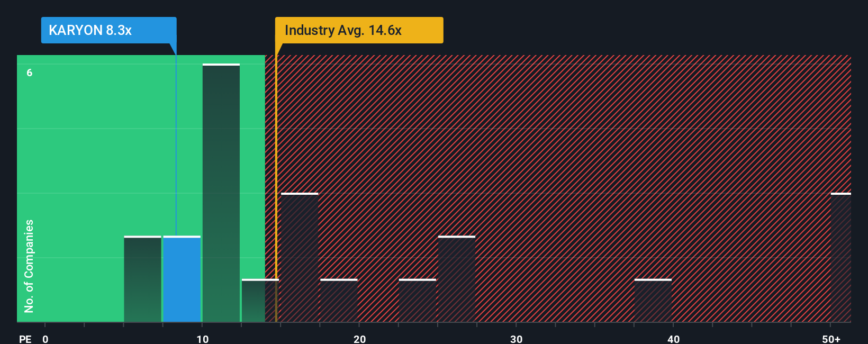This screenshot has height=344, width=868.
Task: Select the tallest bar of 6 companies
Action: [x=221, y=193]
